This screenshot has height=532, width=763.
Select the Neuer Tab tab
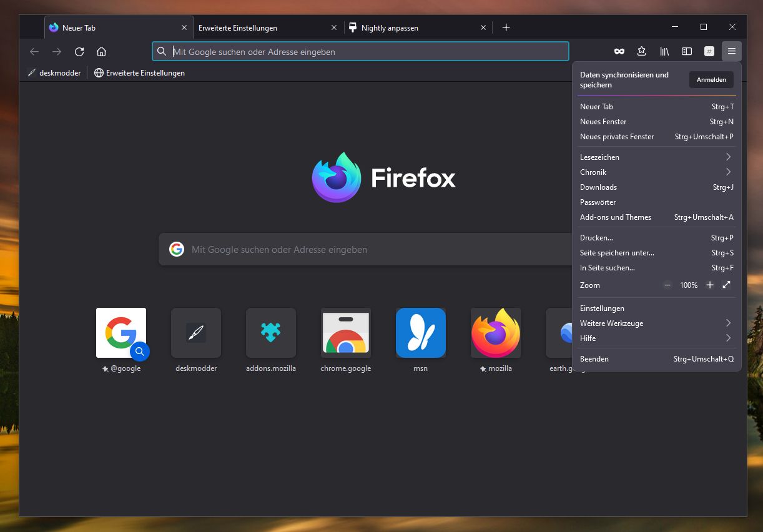tap(119, 27)
